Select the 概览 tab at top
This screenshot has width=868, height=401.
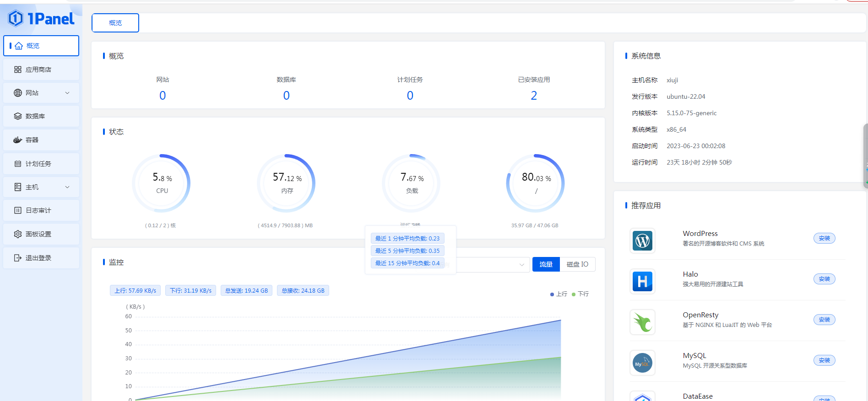[x=115, y=23]
